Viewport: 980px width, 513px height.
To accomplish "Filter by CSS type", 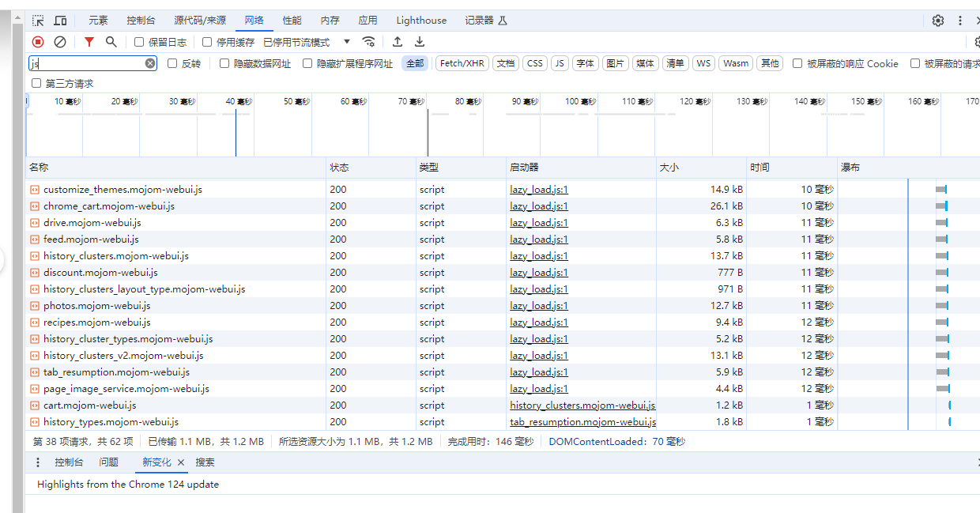I will (x=535, y=63).
